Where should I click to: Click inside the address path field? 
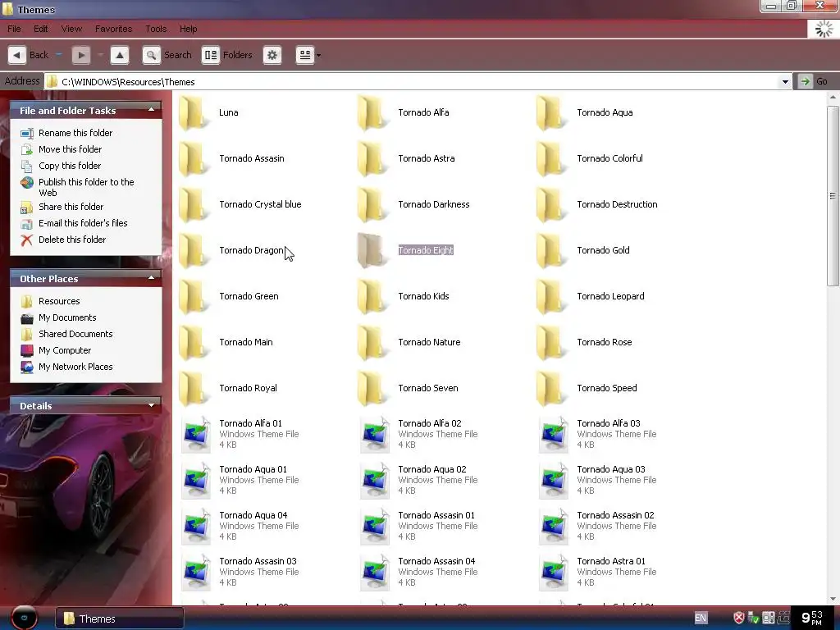(x=413, y=82)
